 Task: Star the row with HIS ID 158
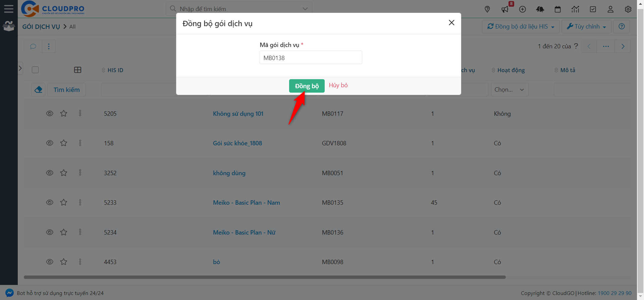[64, 143]
